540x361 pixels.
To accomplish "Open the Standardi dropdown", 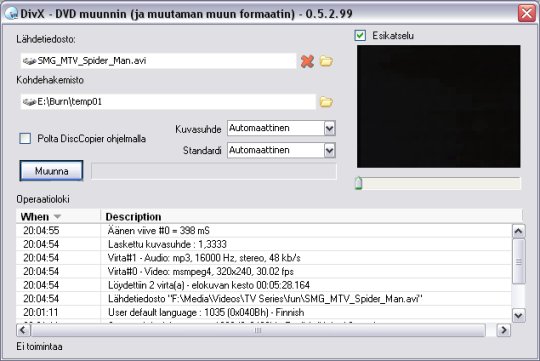I will [x=329, y=151].
